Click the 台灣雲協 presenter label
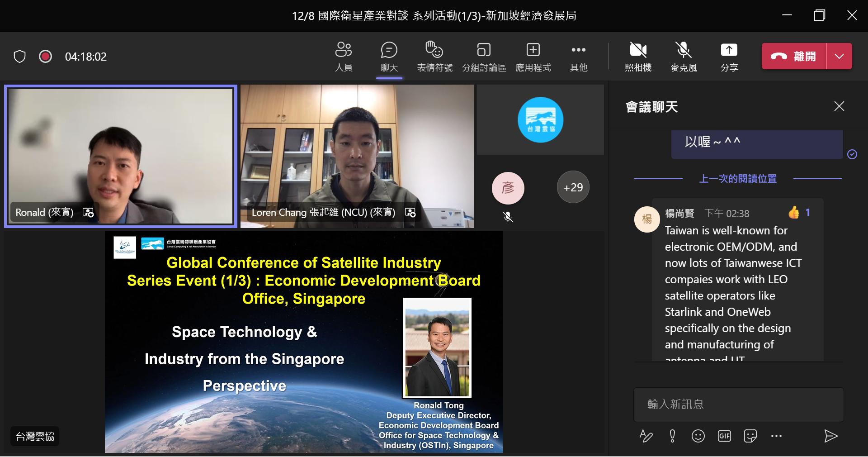Viewport: 868px width, 457px height. (35, 437)
